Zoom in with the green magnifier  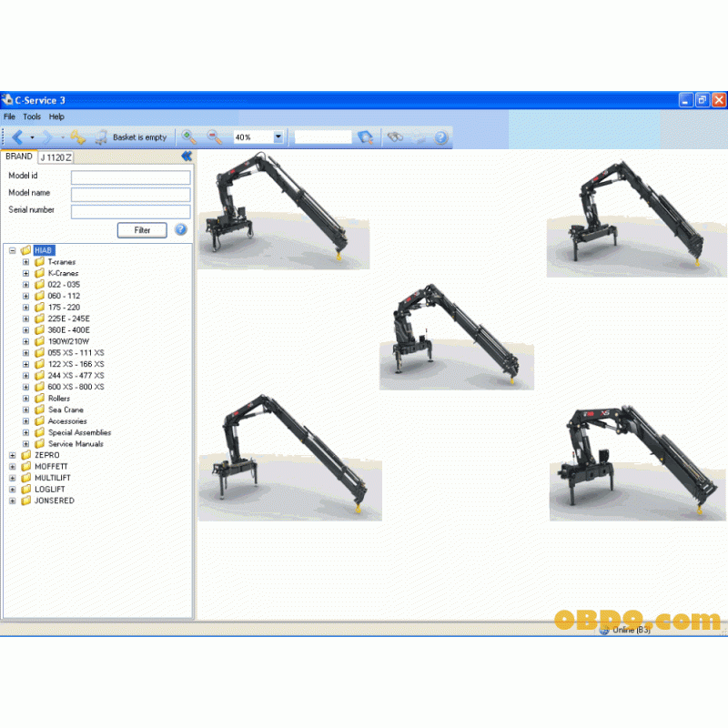(x=189, y=137)
